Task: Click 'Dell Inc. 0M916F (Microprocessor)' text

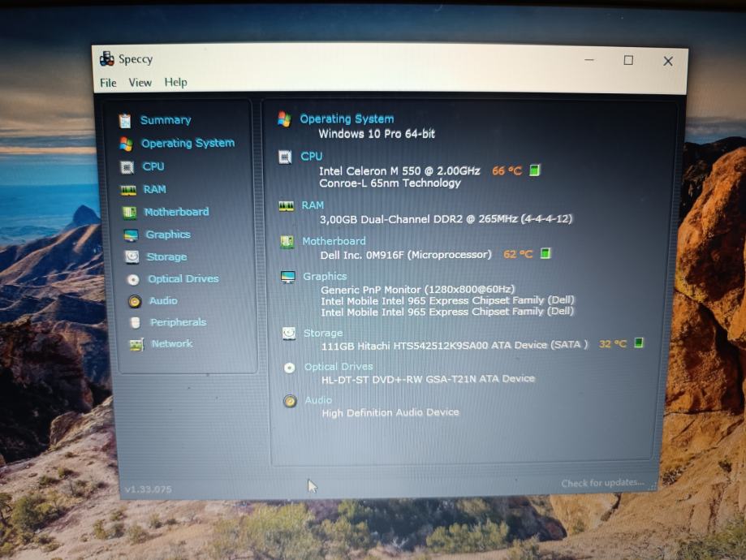Action: pos(405,255)
